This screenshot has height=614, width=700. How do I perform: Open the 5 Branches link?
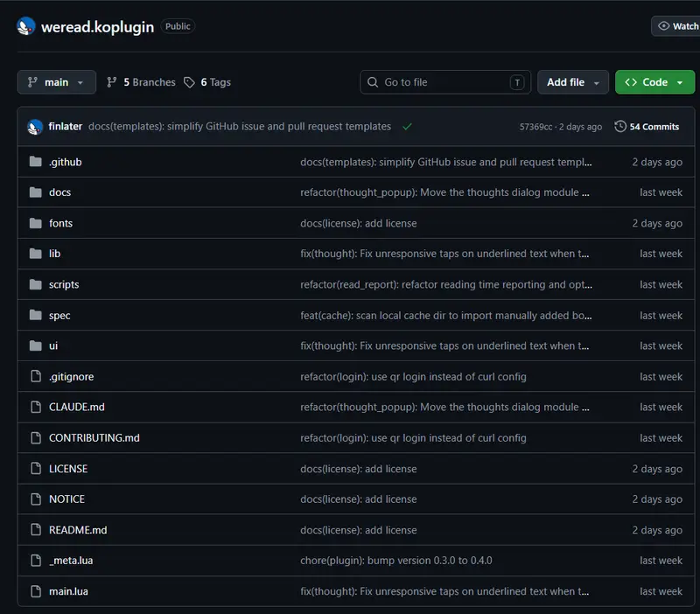[141, 82]
